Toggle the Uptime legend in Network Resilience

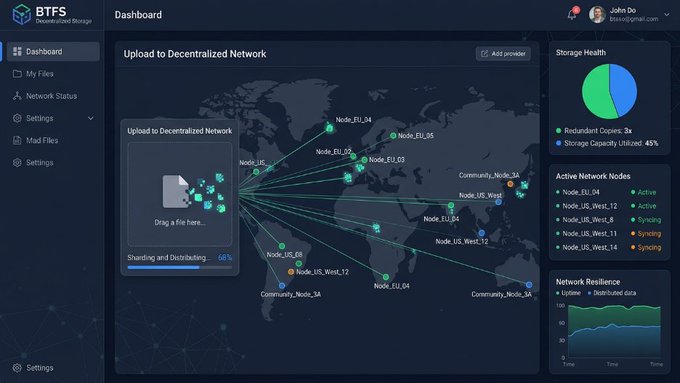tap(569, 293)
